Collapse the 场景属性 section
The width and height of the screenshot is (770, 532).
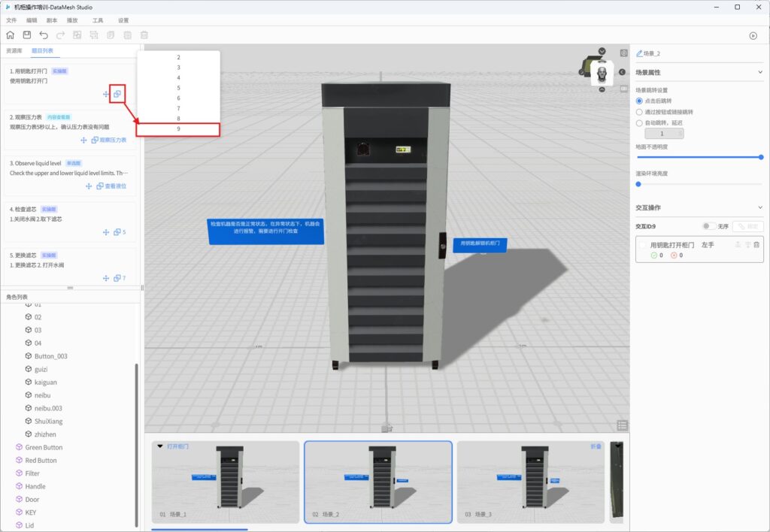point(760,73)
